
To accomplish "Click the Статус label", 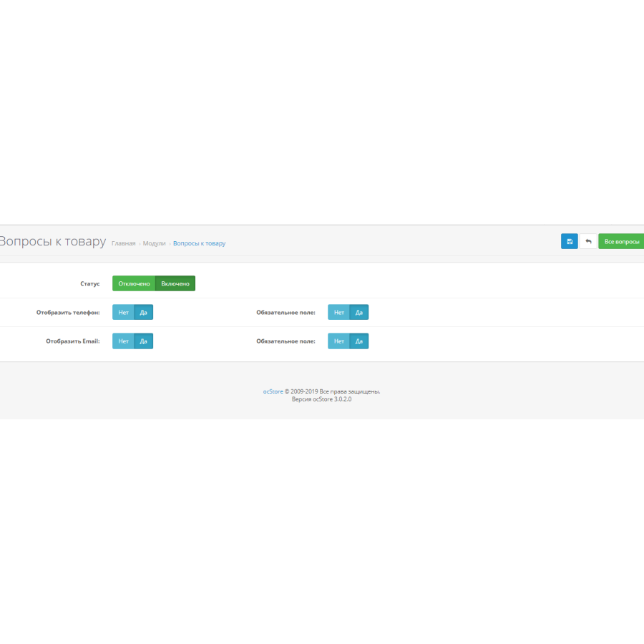I will click(x=90, y=283).
